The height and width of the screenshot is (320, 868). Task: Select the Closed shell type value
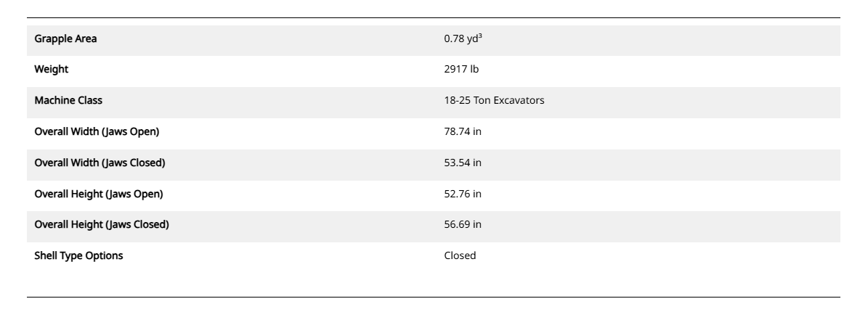coord(460,255)
